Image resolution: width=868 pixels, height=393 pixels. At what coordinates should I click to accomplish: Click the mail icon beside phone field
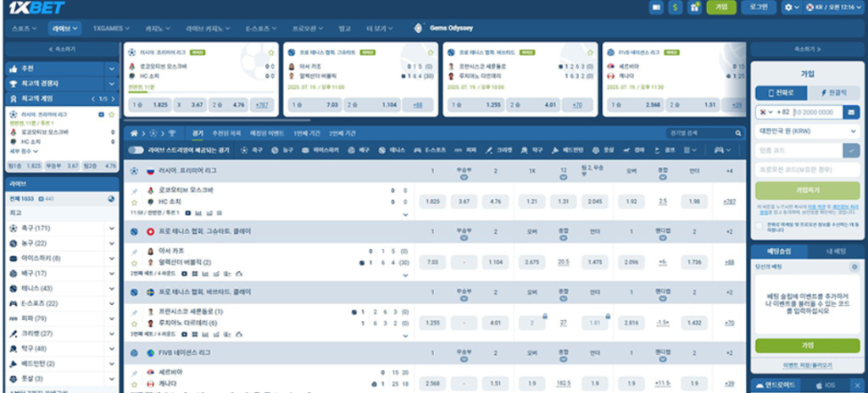[x=851, y=113]
